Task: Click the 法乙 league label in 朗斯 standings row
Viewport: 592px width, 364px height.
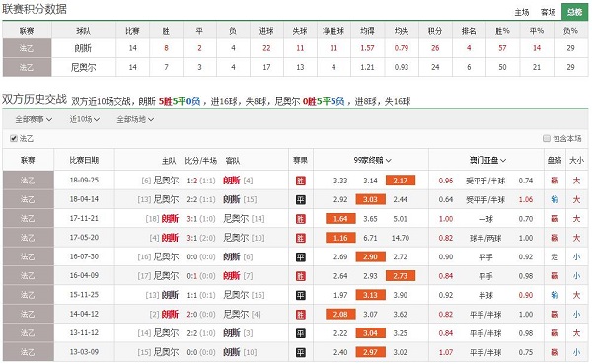Action: pyautogui.click(x=28, y=48)
